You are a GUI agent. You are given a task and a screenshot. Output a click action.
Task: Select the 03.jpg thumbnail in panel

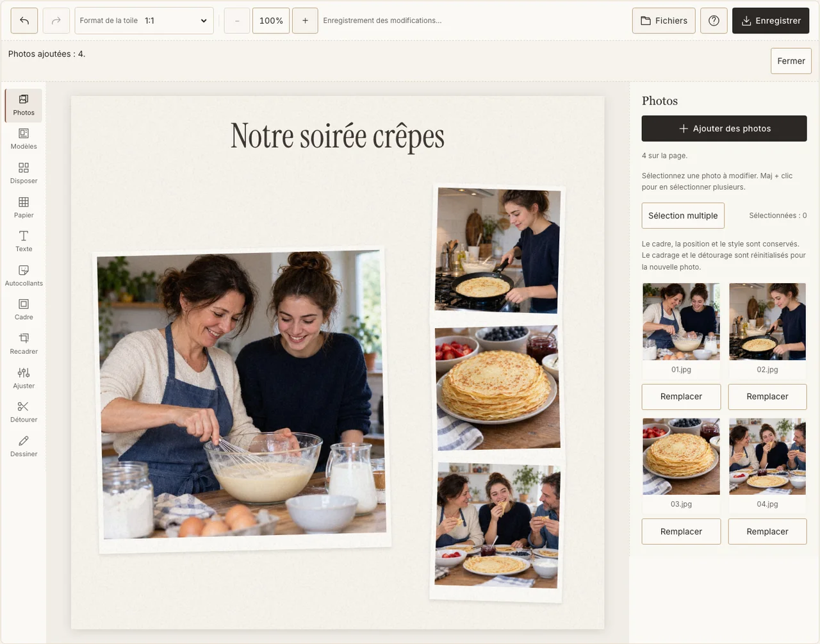tap(681, 456)
